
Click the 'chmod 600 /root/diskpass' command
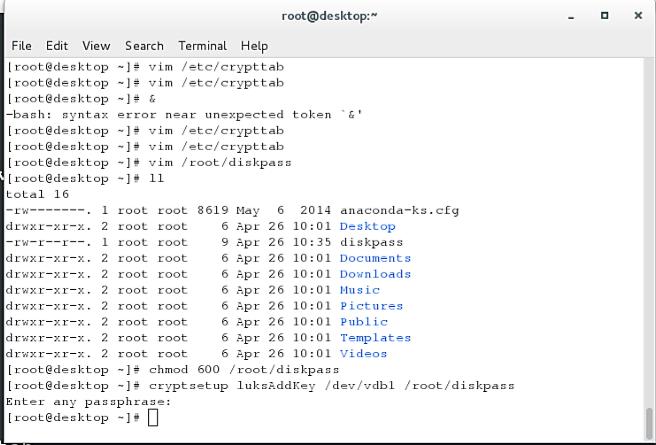(244, 370)
